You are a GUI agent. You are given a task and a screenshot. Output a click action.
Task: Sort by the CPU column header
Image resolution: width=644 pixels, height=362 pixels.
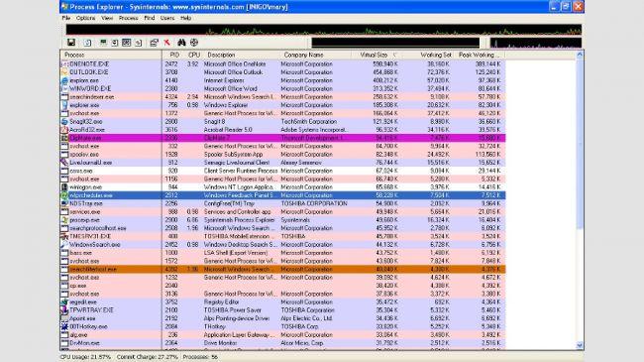[192, 55]
